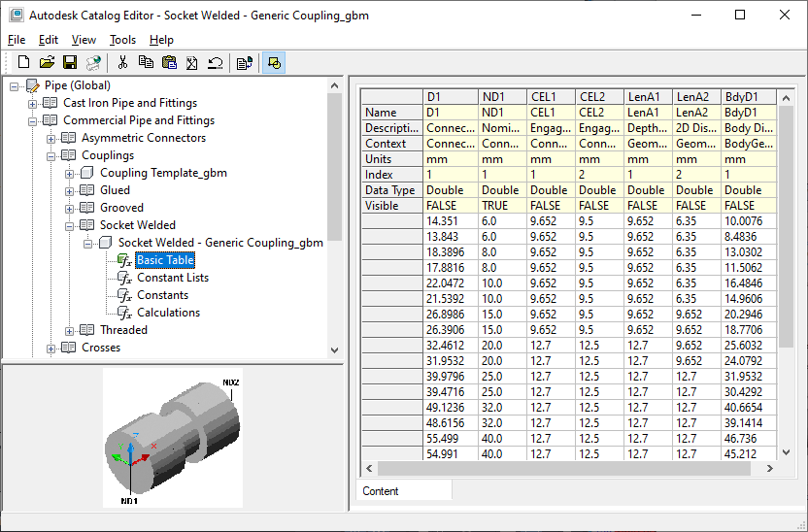
Task: Expand the Coupling Template_gbm node
Action: (x=70, y=174)
